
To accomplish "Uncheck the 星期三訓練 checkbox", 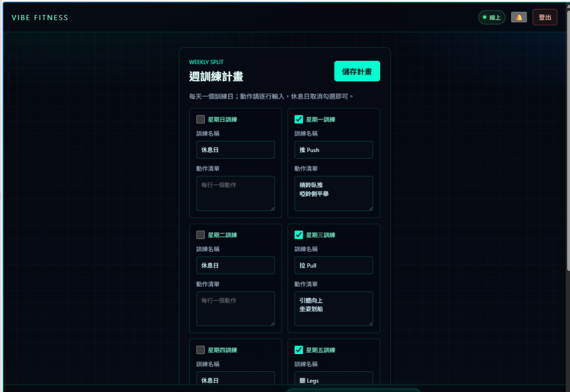I will tap(298, 235).
